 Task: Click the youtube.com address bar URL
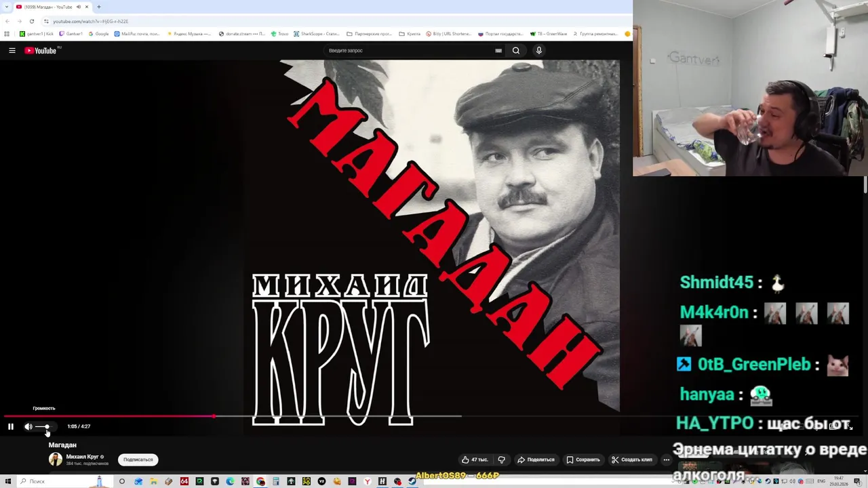pos(90,21)
